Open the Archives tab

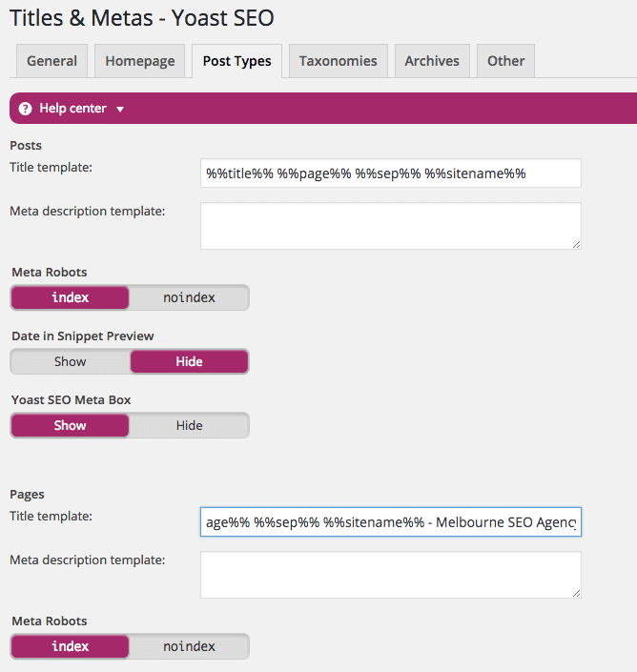pyautogui.click(x=432, y=61)
